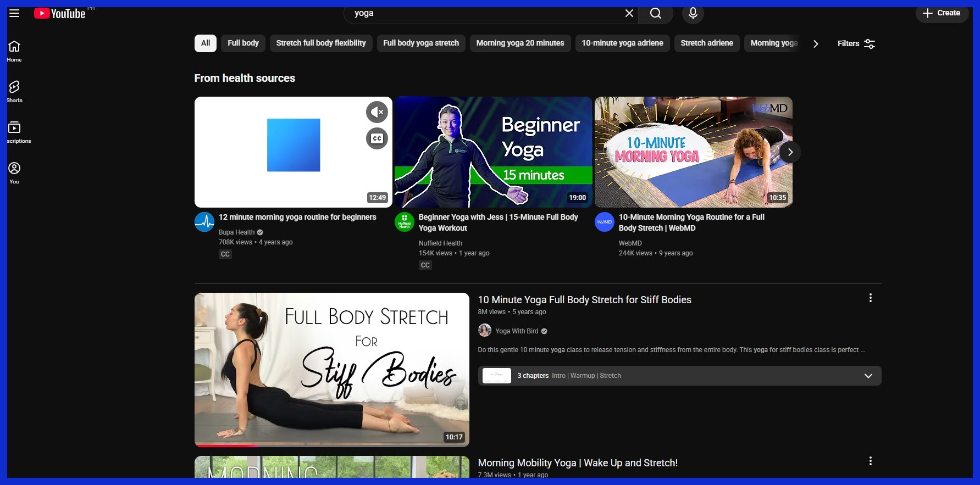
Task: Go to Shorts in sidebar
Action: click(x=14, y=91)
